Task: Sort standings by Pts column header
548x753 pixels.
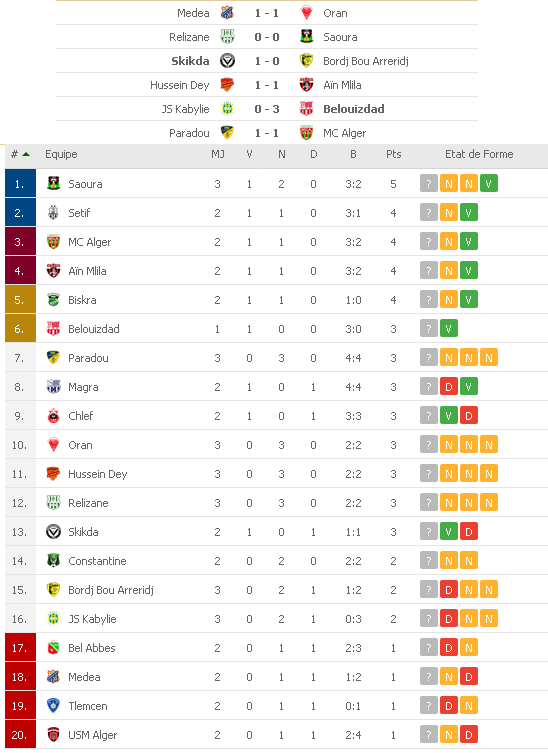Action: [393, 154]
